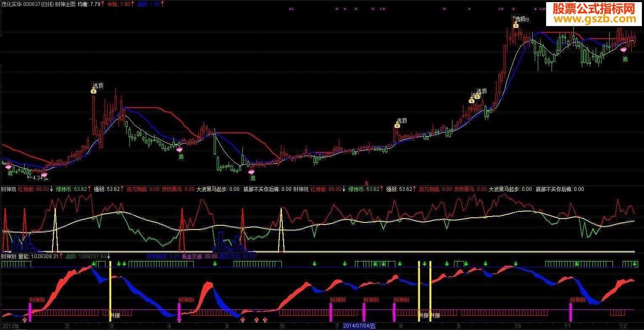Click the 均衡: 7.79 value

[89, 4]
